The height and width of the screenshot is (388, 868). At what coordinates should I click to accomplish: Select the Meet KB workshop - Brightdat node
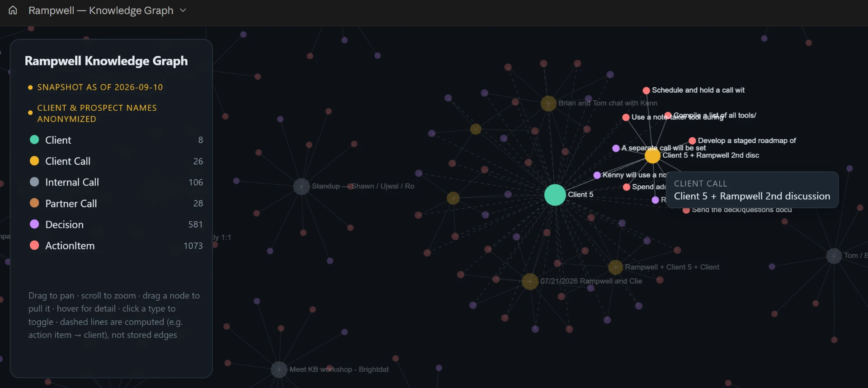(x=279, y=369)
